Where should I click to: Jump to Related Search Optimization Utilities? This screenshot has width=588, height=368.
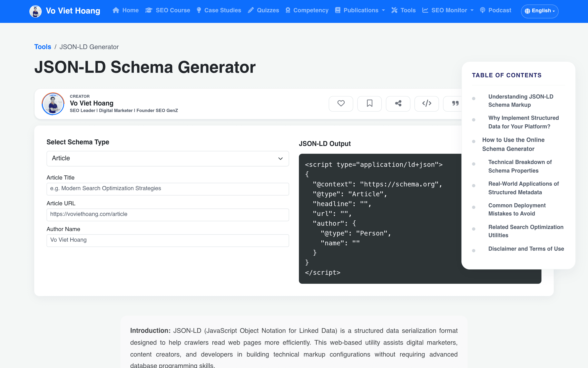pyautogui.click(x=526, y=231)
